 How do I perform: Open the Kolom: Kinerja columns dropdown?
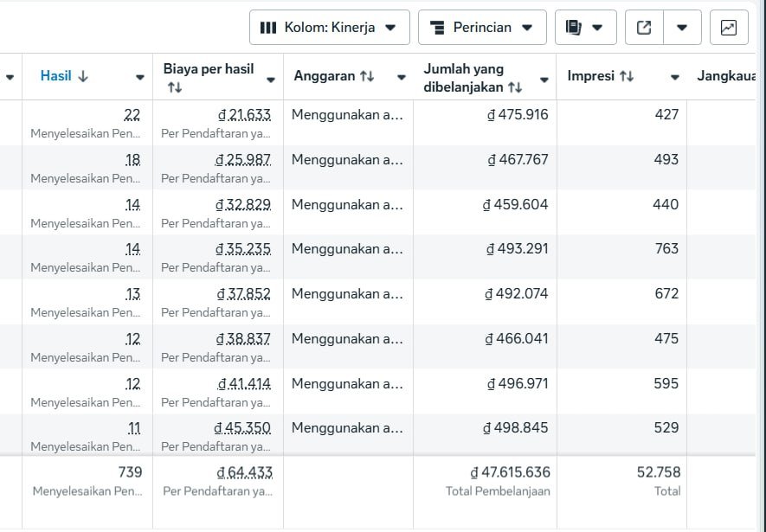[329, 28]
